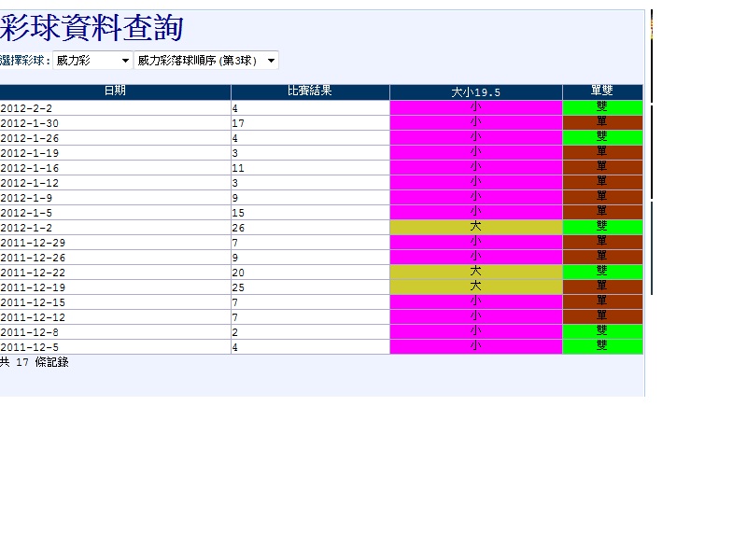Click the 單雙 column header
This screenshot has height=560, width=747.
pos(602,91)
